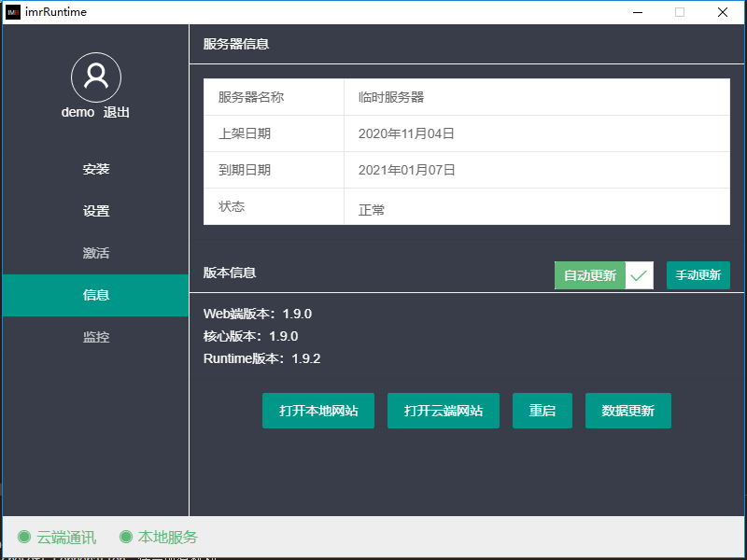The image size is (747, 560).
Task: Click the user avatar icon
Action: pos(96,77)
